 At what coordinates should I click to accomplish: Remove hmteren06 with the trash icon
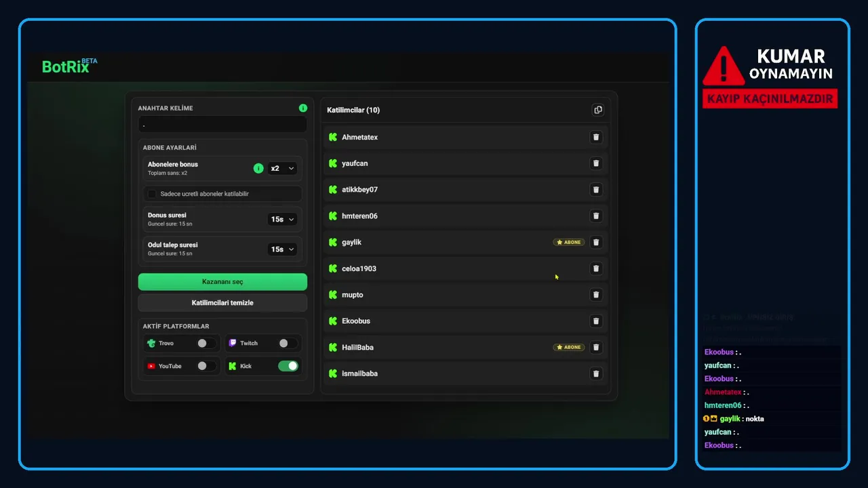coord(596,216)
